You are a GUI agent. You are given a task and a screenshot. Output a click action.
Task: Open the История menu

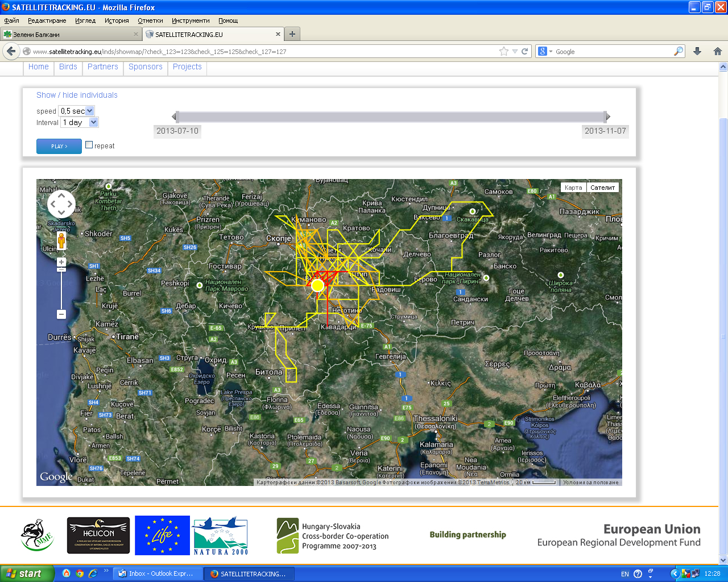click(x=117, y=20)
